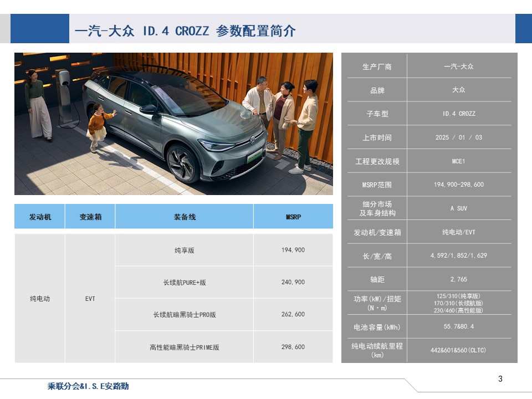The height and width of the screenshot is (399, 532).
Task: Select the "230/460(高性能版)" power line
Action: 459,310
